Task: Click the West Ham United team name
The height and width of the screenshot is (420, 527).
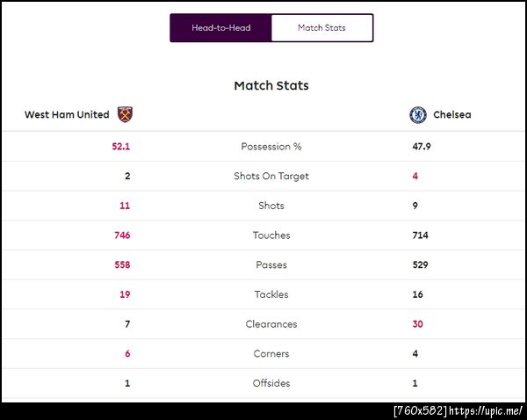Action: point(67,115)
